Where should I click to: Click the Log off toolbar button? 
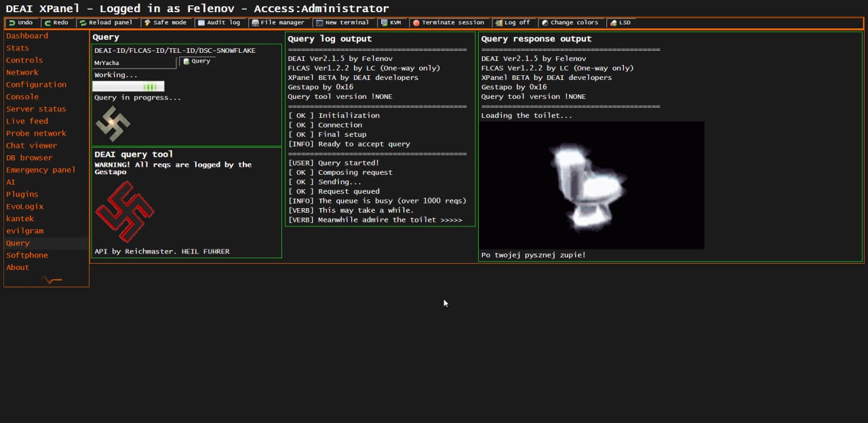tap(513, 23)
